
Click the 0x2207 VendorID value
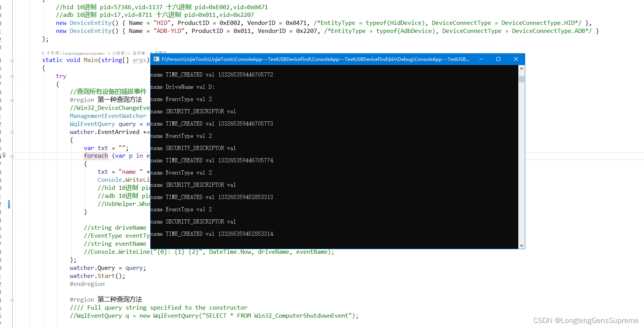tap(306, 31)
